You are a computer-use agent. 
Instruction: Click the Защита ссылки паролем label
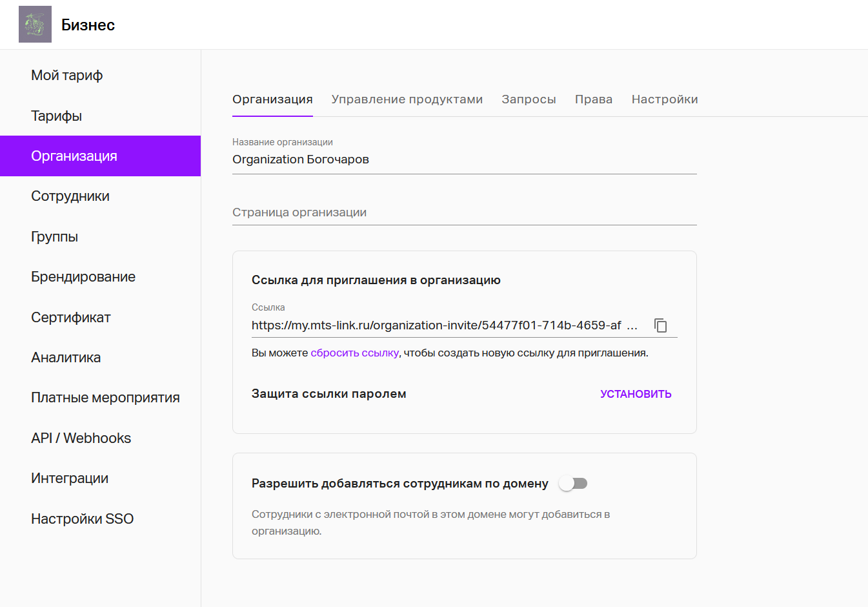(x=329, y=394)
